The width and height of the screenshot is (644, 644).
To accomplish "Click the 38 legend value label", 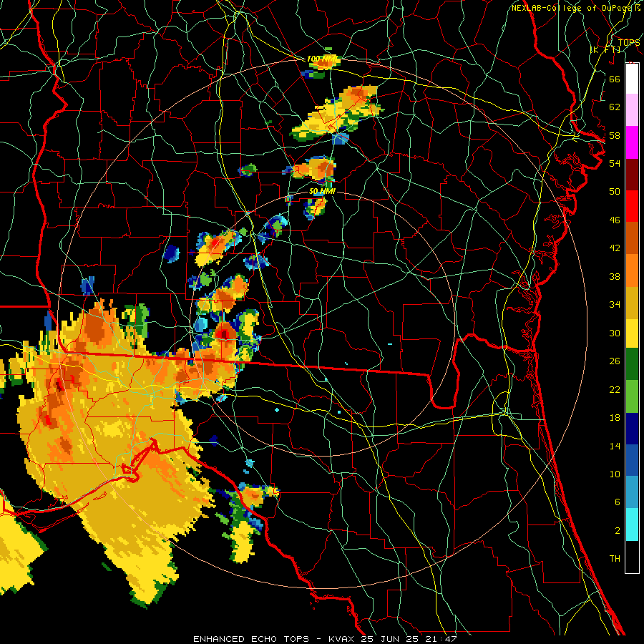I will (615, 277).
